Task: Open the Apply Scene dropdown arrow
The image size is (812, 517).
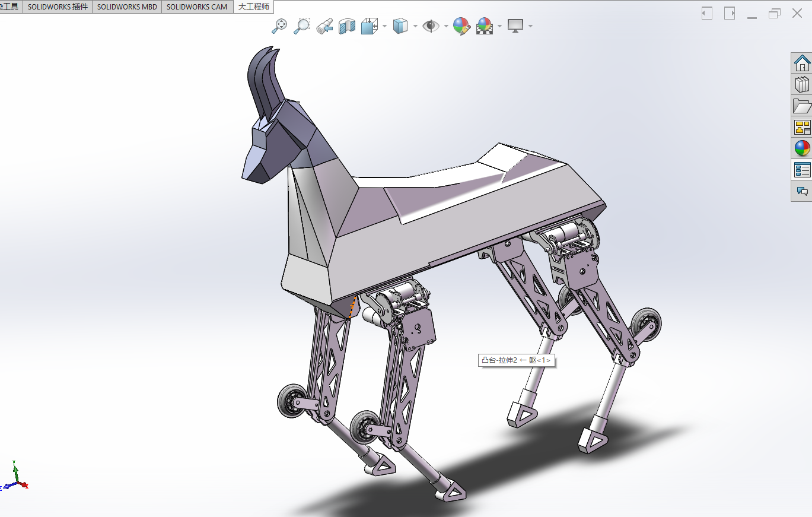Action: [500, 26]
